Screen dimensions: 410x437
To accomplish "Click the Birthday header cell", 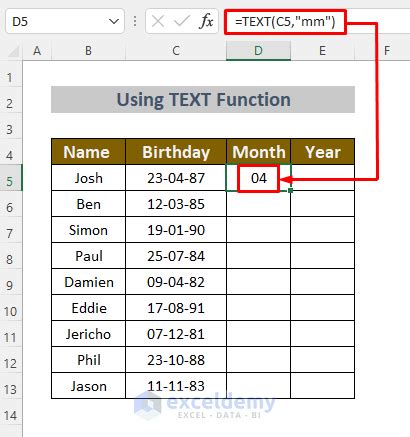I will coord(176,152).
